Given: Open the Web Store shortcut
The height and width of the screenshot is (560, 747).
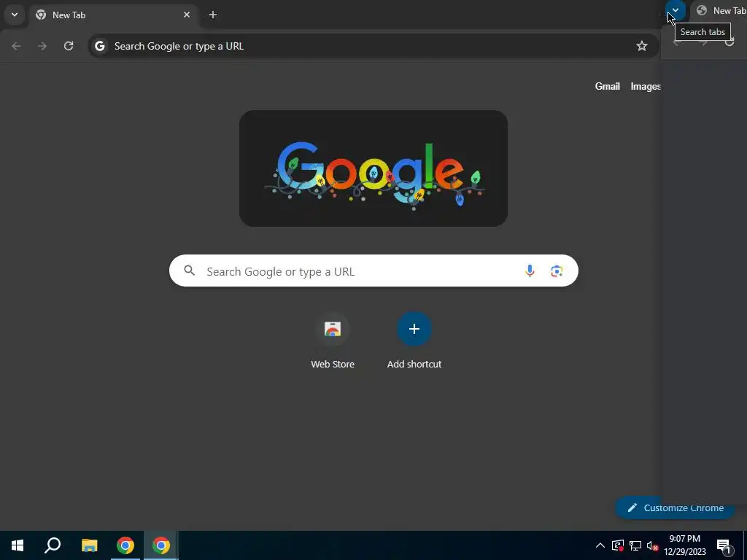Looking at the screenshot, I should (333, 341).
